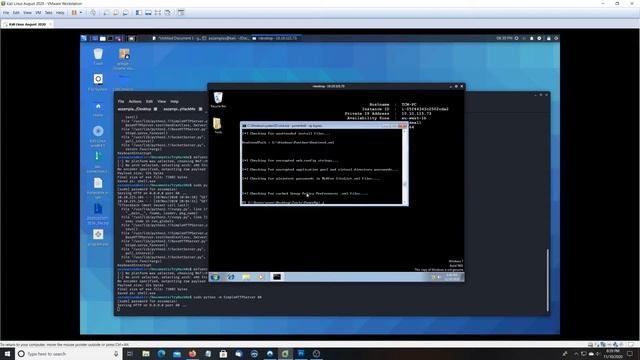Image resolution: width=640 pixels, height=360 pixels.
Task: Switch to terminal task in Kali panel
Action: tap(226, 38)
